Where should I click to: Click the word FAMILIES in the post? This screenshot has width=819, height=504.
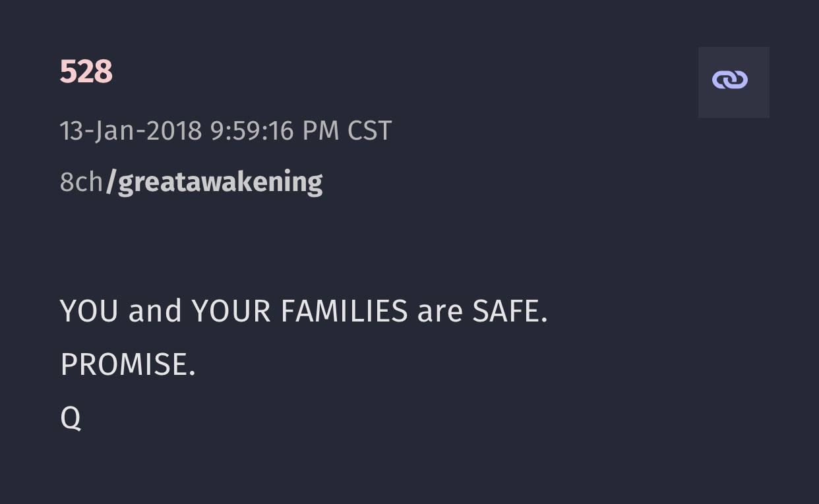(x=344, y=311)
